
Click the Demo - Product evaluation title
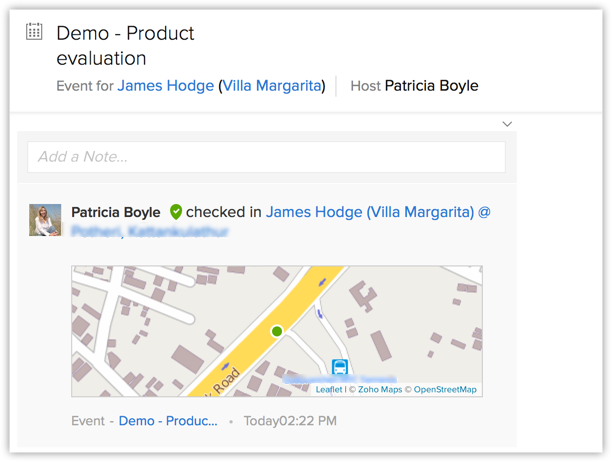point(125,45)
